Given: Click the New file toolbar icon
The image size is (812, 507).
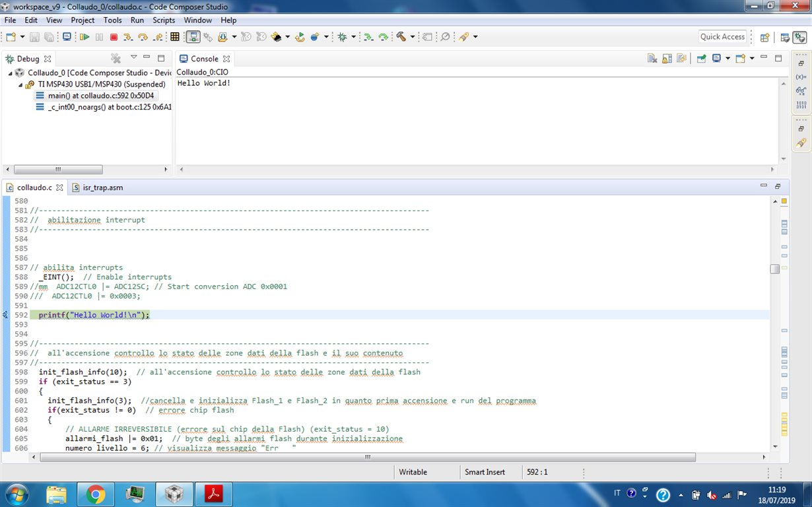Looking at the screenshot, I should click(x=11, y=37).
